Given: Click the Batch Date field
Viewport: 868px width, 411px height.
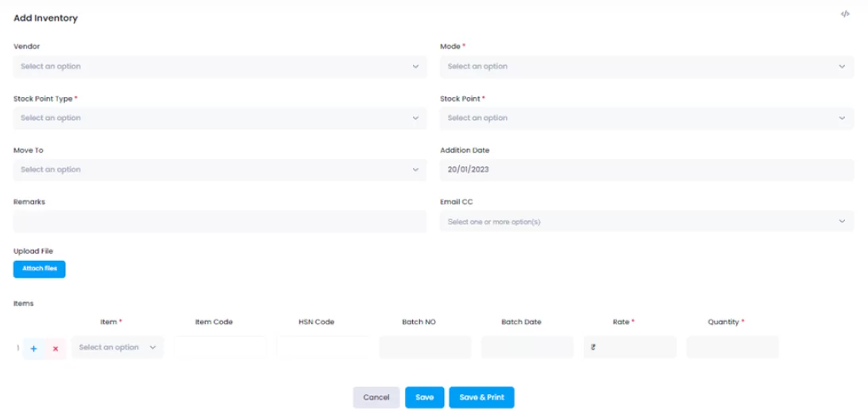Looking at the screenshot, I should (527, 347).
